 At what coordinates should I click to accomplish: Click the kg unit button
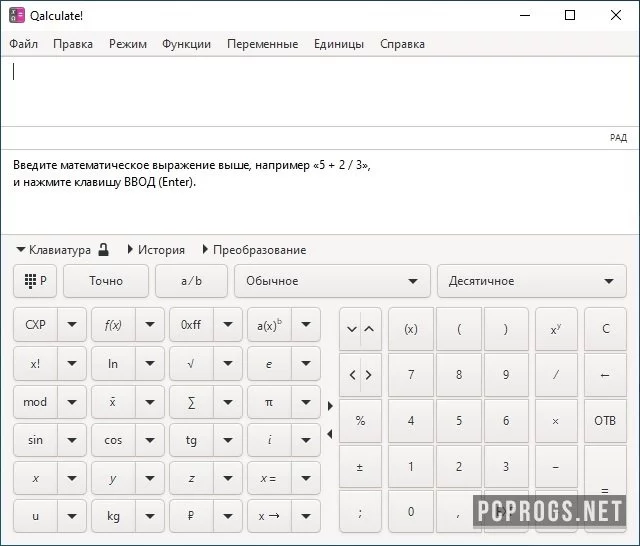click(113, 516)
